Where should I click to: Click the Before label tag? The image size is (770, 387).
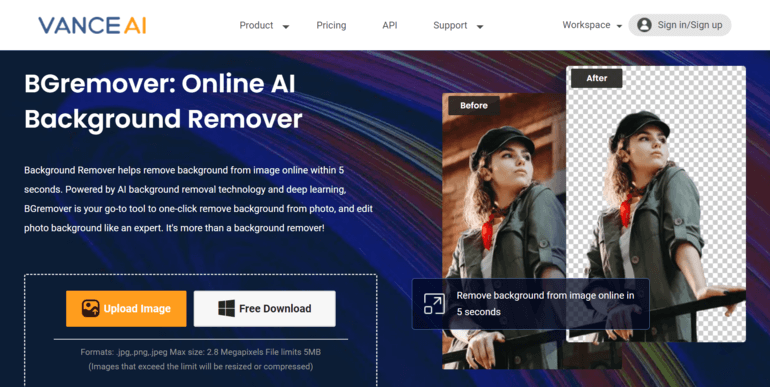(473, 105)
